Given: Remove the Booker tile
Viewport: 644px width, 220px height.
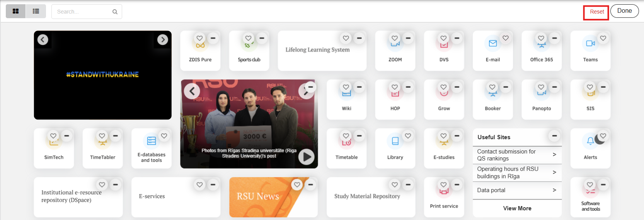Looking at the screenshot, I should (506, 87).
